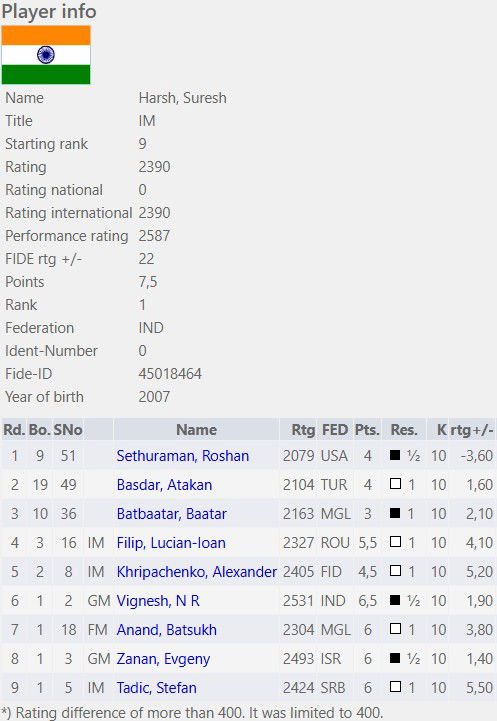Open Zanan, Evgeny player link

(x=163, y=658)
